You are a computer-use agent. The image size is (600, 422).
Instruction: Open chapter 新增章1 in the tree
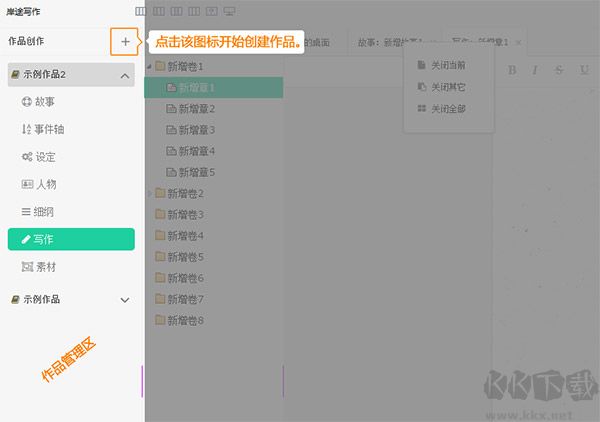pos(214,88)
